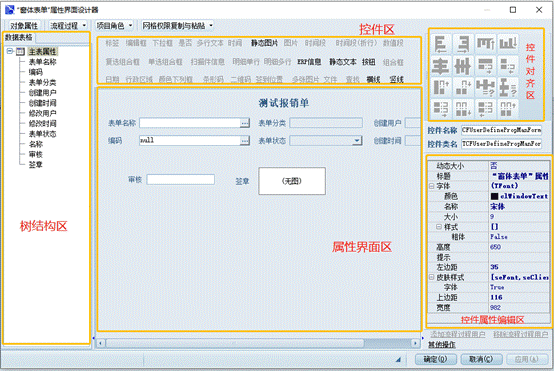Screen dimensions: 554x371
Task: Select 创建用户 in the tree
Action: point(42,93)
